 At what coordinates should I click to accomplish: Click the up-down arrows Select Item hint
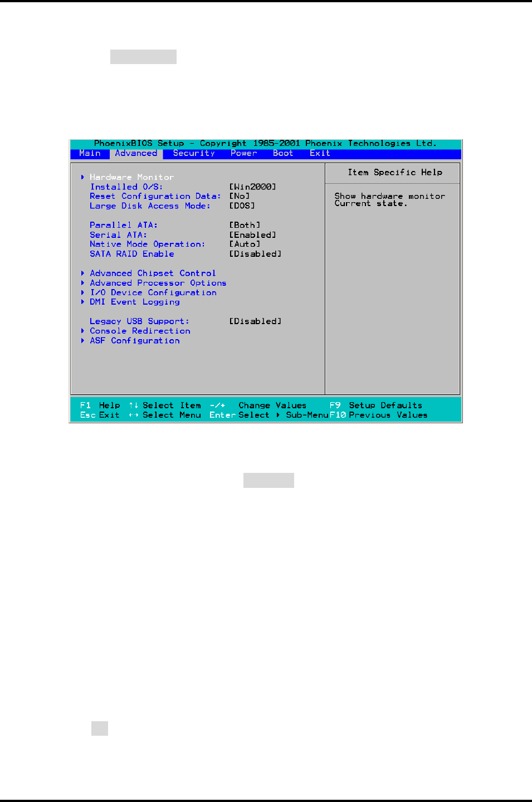coord(165,405)
